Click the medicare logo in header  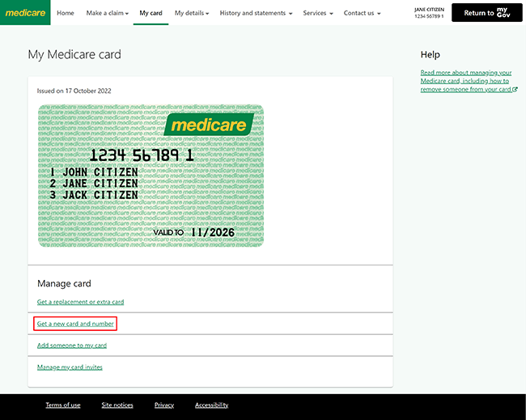click(x=25, y=13)
